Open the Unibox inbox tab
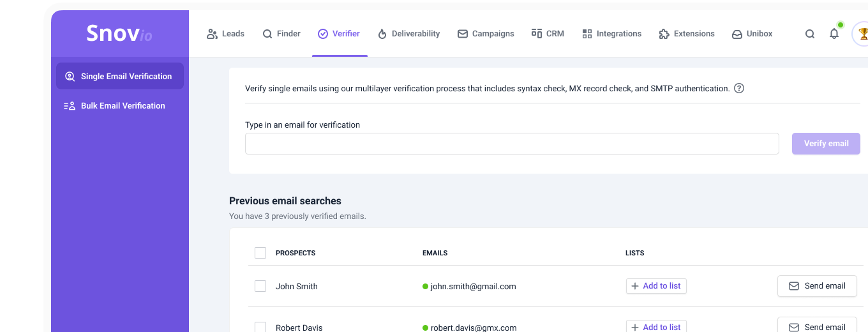This screenshot has height=332, width=868. [752, 34]
